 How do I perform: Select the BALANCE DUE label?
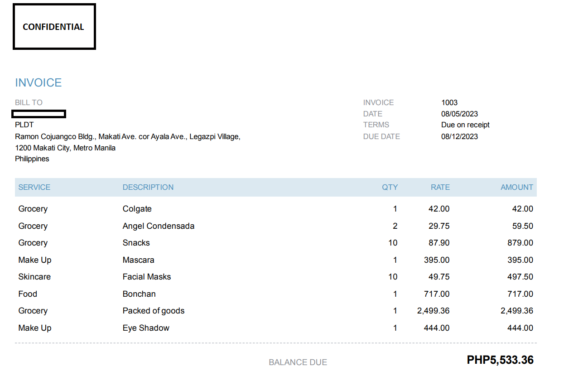tap(298, 362)
